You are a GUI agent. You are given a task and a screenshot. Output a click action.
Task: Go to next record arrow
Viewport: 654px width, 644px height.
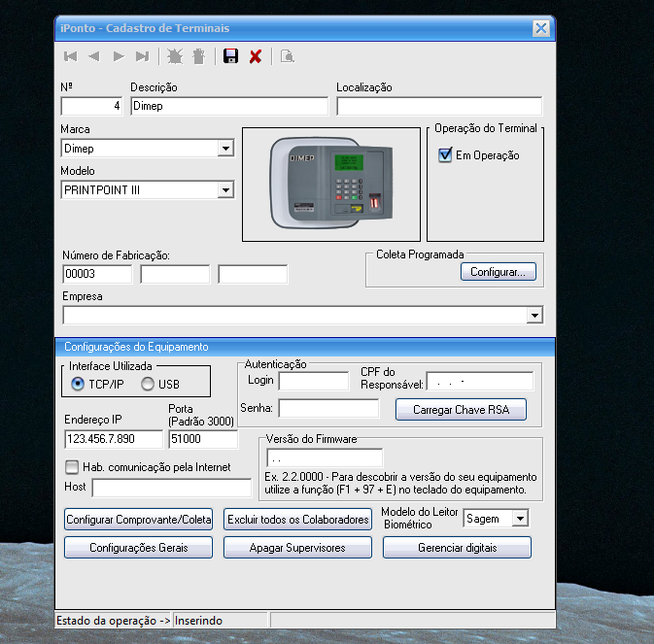(x=119, y=56)
